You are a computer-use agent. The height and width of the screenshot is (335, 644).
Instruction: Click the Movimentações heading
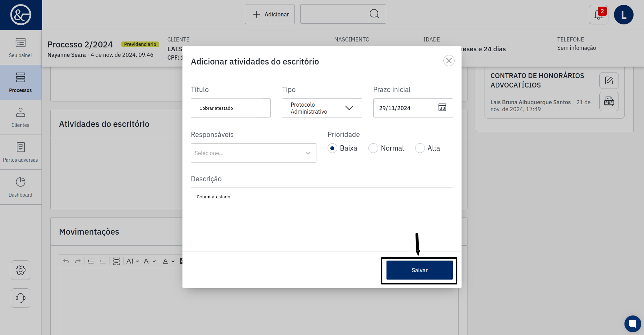pos(89,232)
